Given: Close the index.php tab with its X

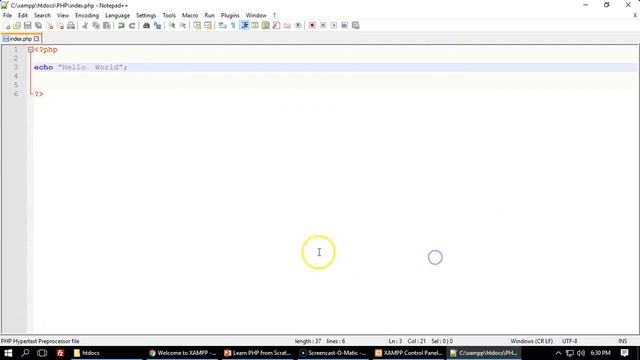Looking at the screenshot, I should (37, 39).
